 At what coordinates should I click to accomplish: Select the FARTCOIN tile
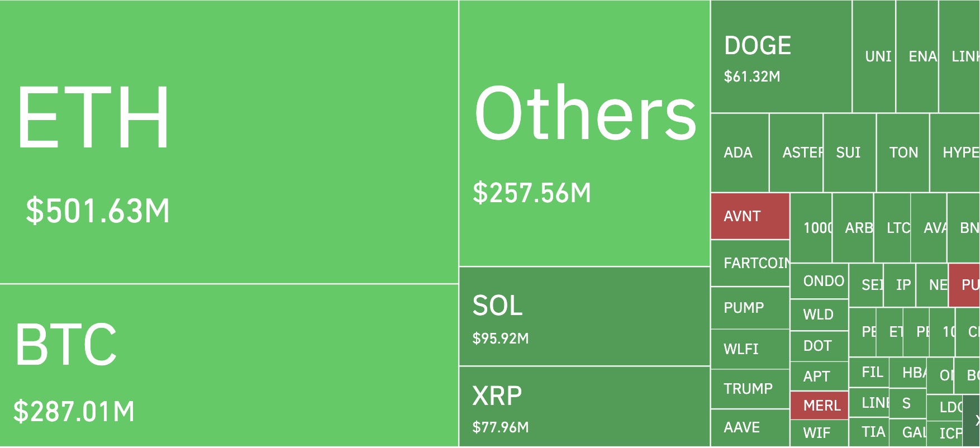point(750,263)
